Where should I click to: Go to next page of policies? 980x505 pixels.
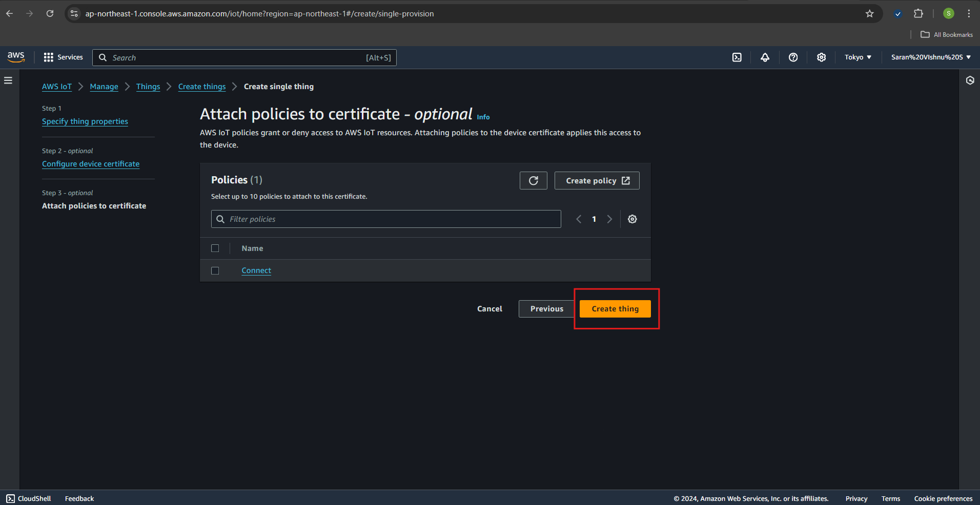click(x=609, y=219)
